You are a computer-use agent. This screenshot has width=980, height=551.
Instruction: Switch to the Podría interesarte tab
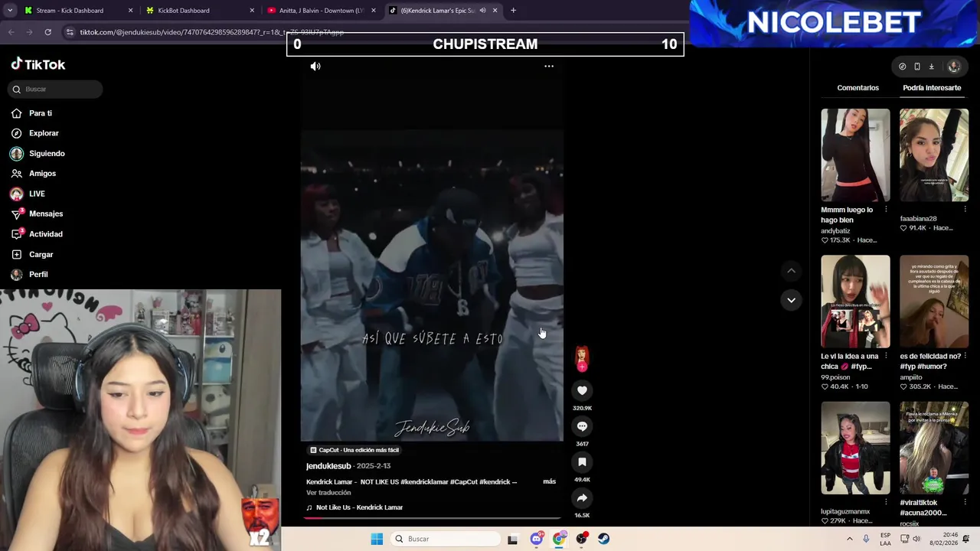[932, 88]
